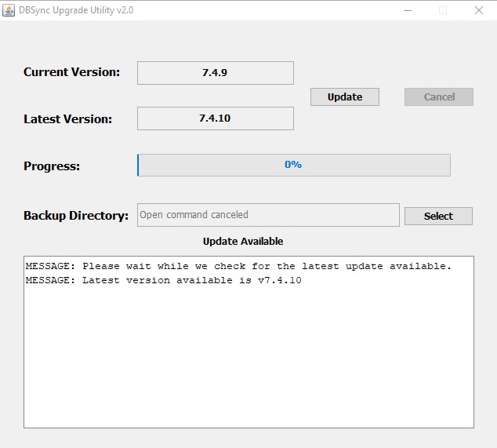Click the 'Backup Directory:' label
Viewport: 497px width, 448px height.
coord(76,216)
